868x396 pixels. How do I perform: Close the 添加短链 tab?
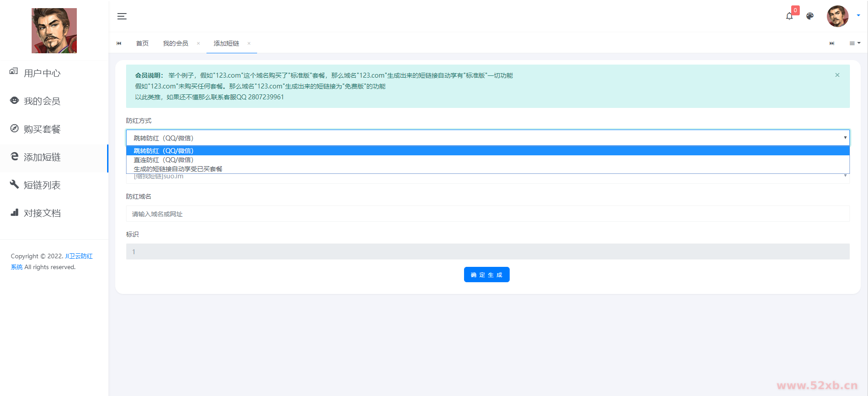249,43
